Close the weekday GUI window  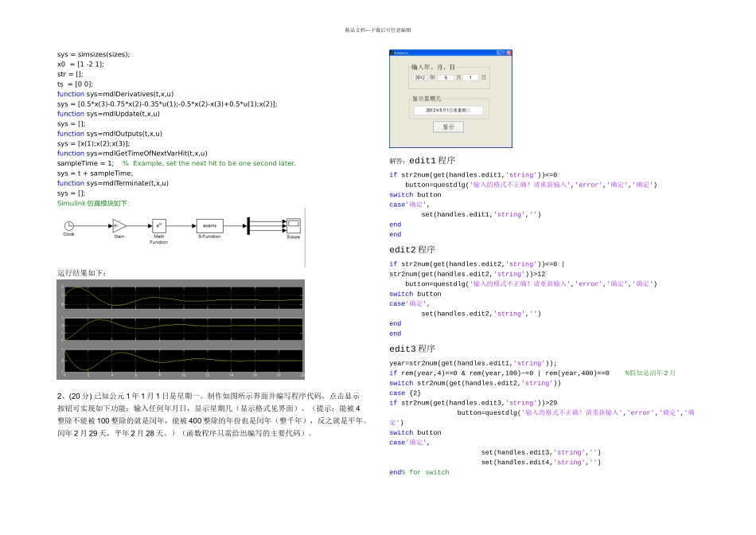509,53
